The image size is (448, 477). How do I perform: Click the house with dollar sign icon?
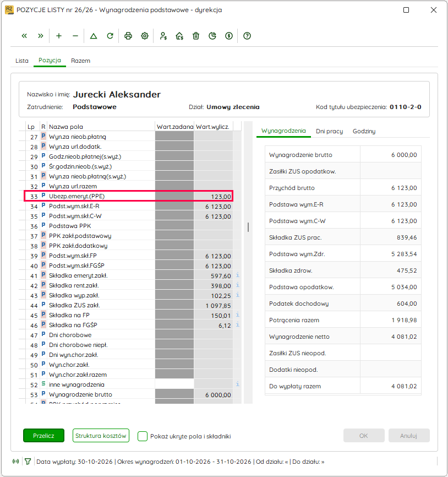[x=179, y=36]
